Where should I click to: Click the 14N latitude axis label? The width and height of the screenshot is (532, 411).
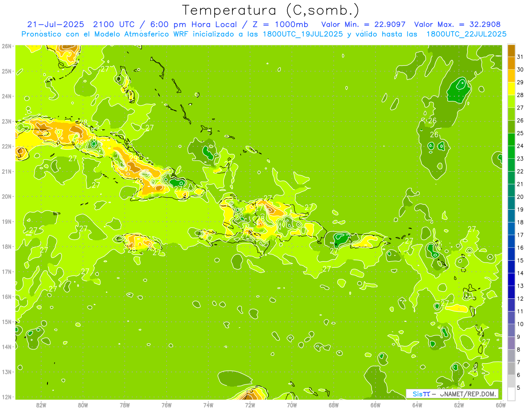tap(6, 347)
